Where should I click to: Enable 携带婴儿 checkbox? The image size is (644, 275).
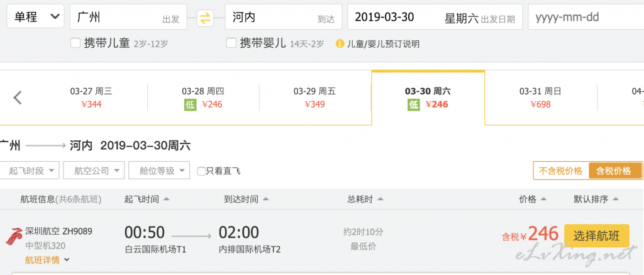pos(231,43)
